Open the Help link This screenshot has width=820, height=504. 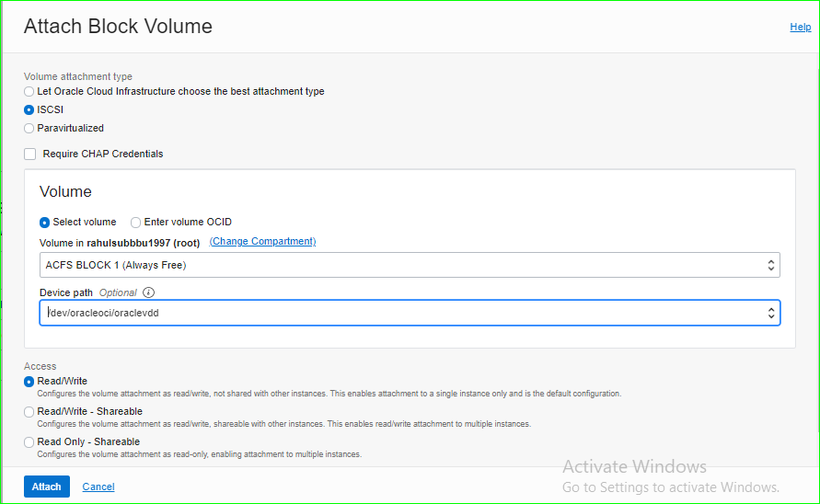pyautogui.click(x=800, y=28)
